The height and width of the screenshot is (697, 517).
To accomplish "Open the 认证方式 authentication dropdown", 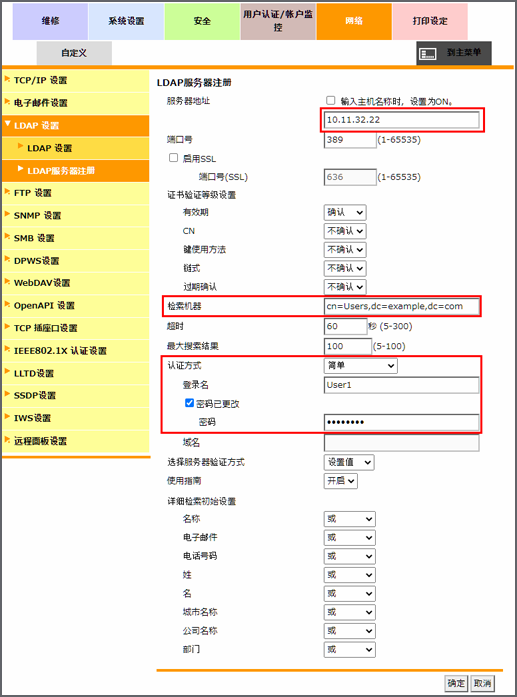I will (361, 366).
